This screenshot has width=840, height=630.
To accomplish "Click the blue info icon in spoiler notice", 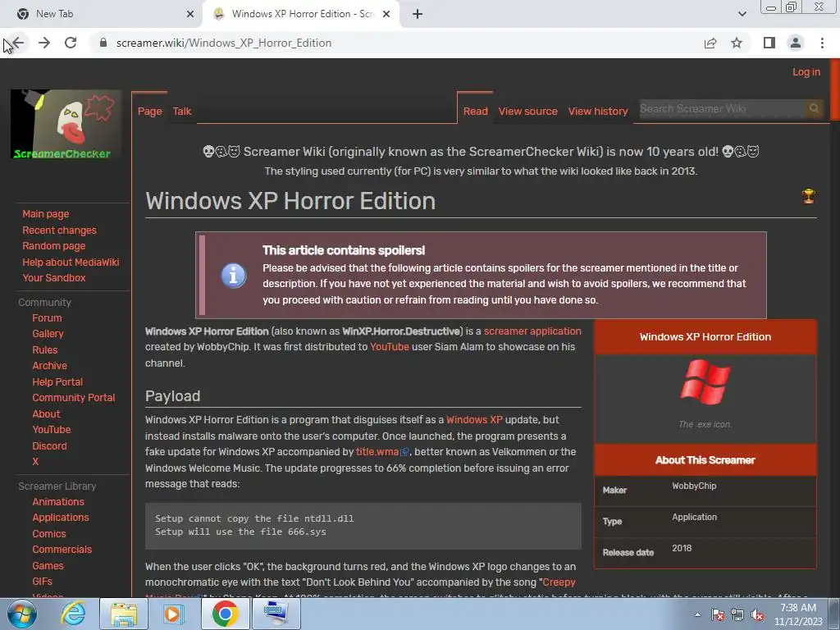I will pyautogui.click(x=234, y=276).
